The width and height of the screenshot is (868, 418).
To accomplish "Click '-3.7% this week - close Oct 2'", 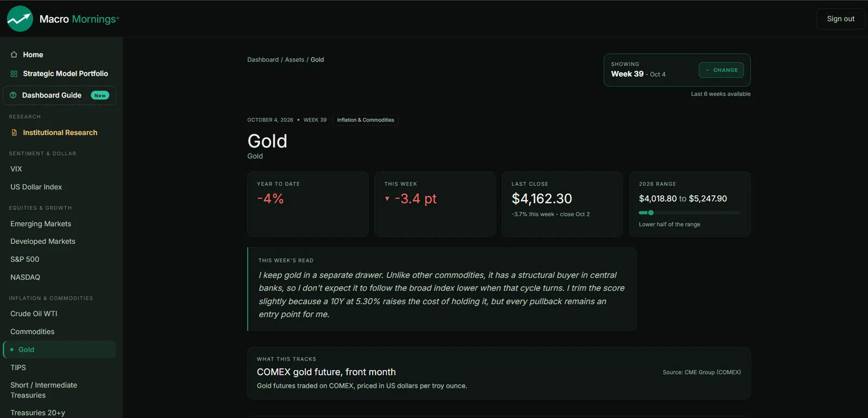I will [551, 215].
